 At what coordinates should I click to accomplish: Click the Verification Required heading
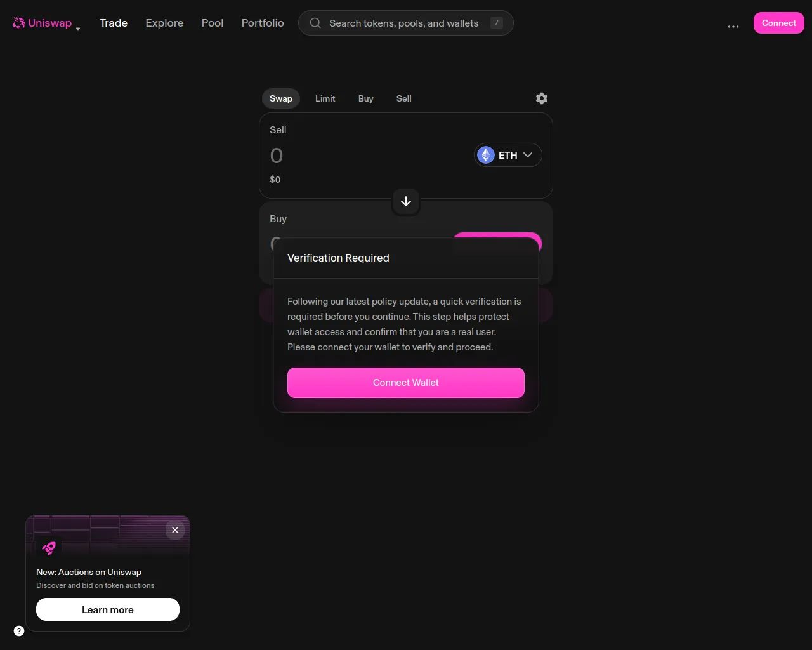click(338, 258)
